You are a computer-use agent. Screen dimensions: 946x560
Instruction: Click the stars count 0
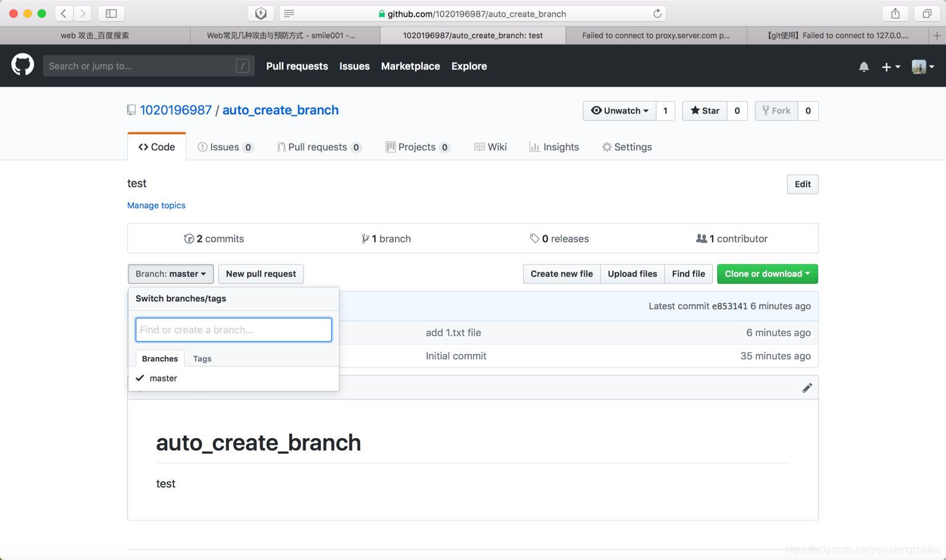[x=737, y=111]
